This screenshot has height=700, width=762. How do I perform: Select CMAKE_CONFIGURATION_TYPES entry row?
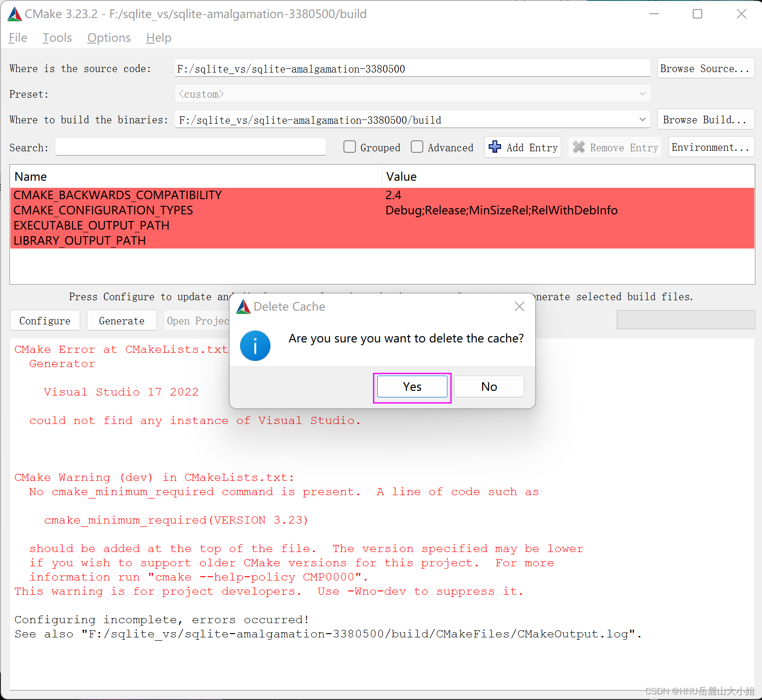click(382, 211)
